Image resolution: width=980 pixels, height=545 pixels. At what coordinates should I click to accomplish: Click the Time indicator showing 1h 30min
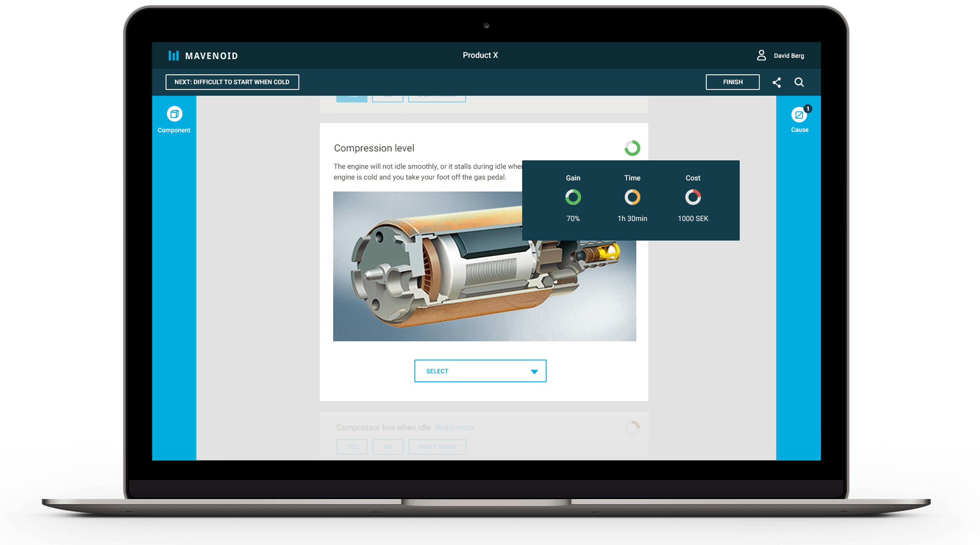(x=632, y=197)
